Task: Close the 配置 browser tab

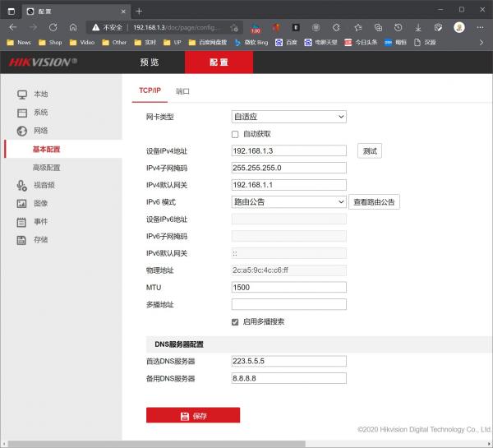Action: tap(123, 12)
